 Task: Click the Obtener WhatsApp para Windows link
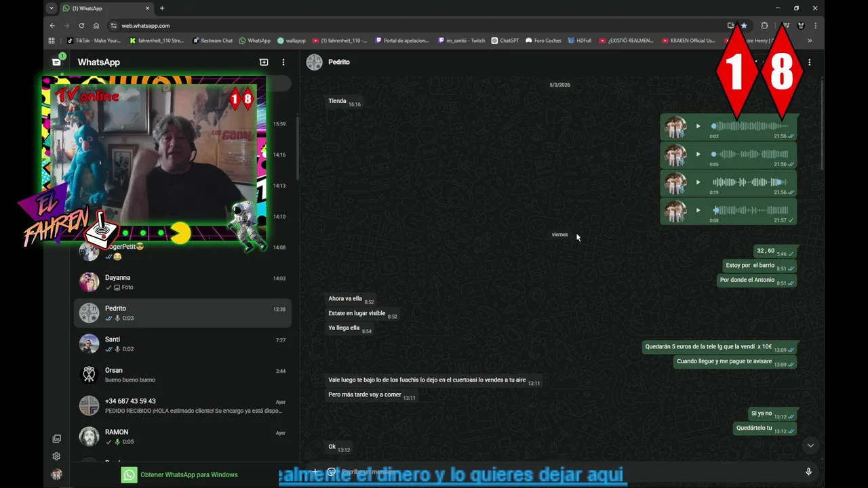pyautogui.click(x=189, y=474)
